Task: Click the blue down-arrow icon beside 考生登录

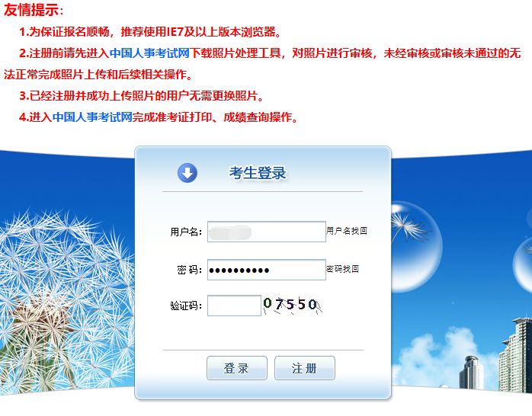Action: 187,173
